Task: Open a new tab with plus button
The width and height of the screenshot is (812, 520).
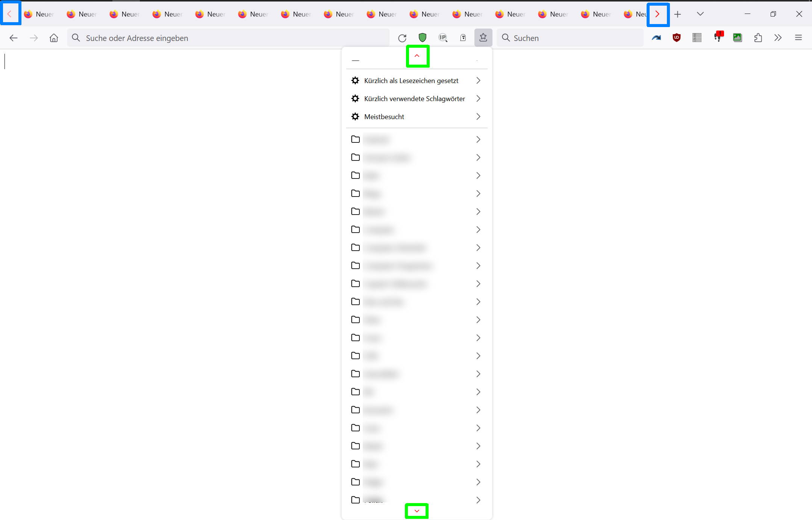Action: pos(677,14)
